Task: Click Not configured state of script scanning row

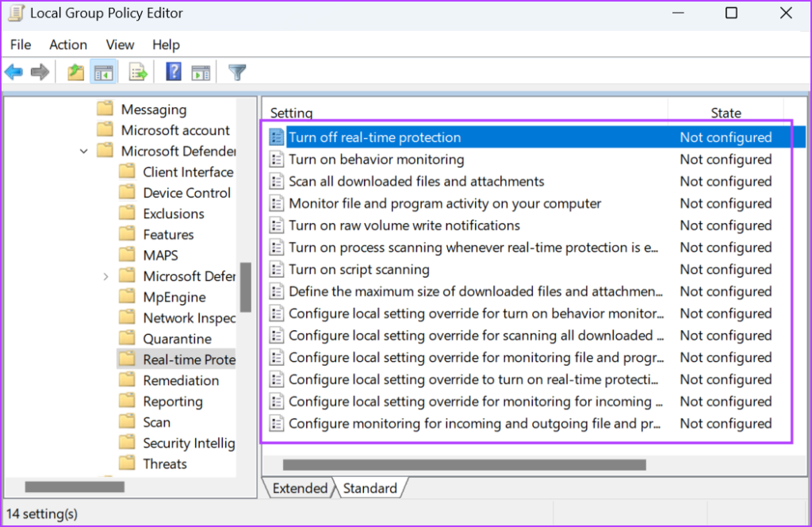Action: click(726, 270)
